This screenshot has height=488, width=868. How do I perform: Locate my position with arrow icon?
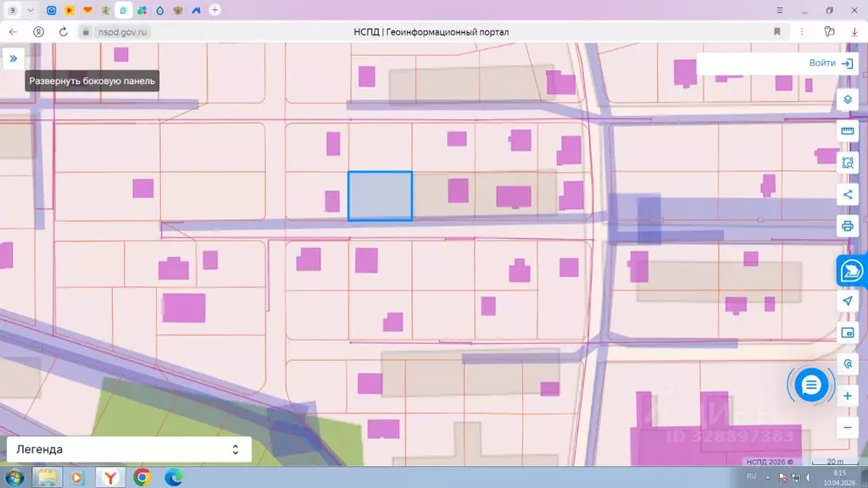tap(847, 301)
